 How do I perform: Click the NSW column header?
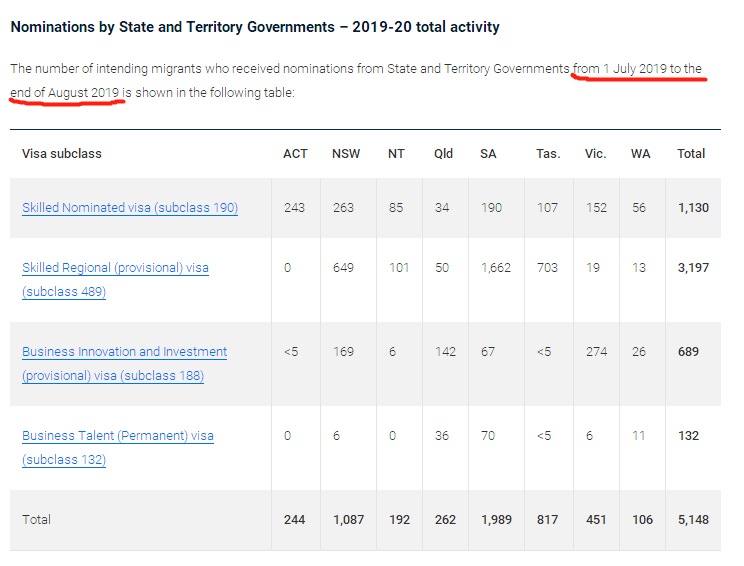(346, 154)
